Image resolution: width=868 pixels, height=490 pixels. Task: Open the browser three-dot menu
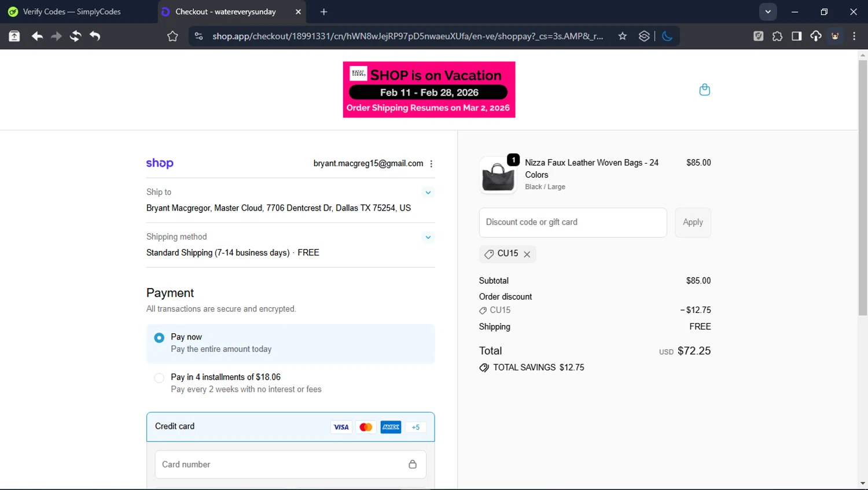click(x=854, y=36)
